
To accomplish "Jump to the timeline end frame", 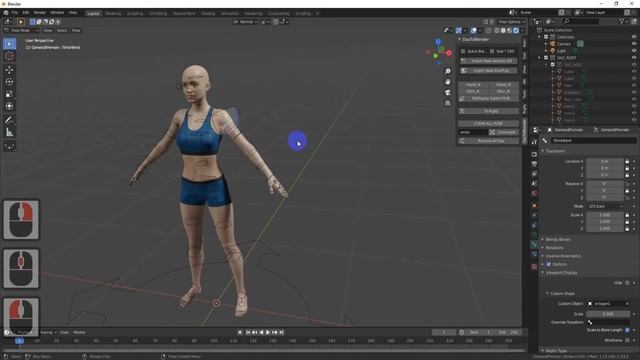I will click(282, 333).
